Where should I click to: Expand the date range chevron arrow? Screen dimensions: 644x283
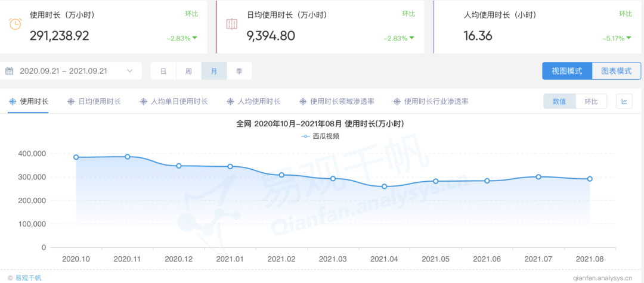pos(130,71)
